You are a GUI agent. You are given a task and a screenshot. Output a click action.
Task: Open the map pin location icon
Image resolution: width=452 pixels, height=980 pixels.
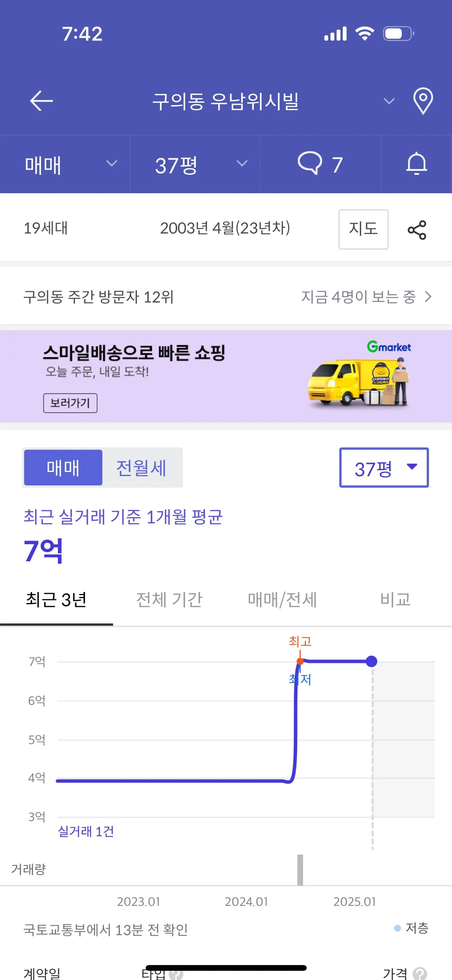point(423,101)
